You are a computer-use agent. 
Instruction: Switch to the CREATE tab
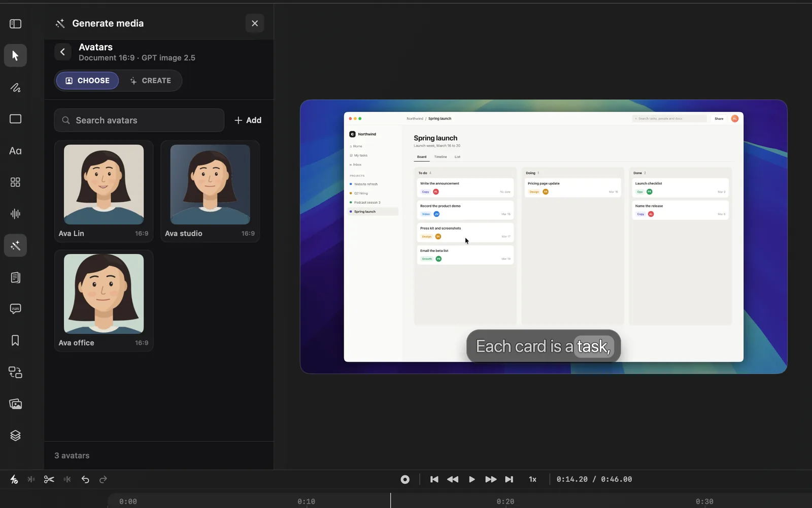click(150, 80)
